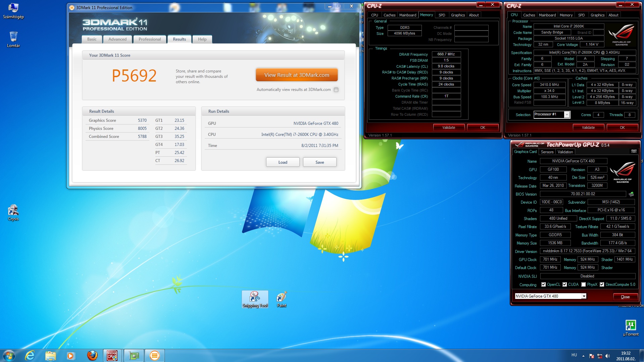The image size is (644, 362).
Task: Click the Memory Size value 1536 MB
Action: (x=555, y=243)
